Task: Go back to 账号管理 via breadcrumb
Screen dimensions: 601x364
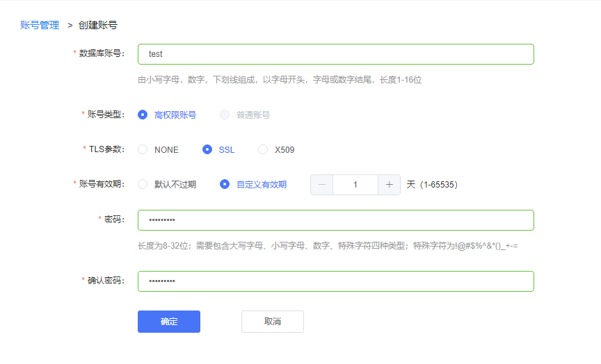Action: point(40,25)
